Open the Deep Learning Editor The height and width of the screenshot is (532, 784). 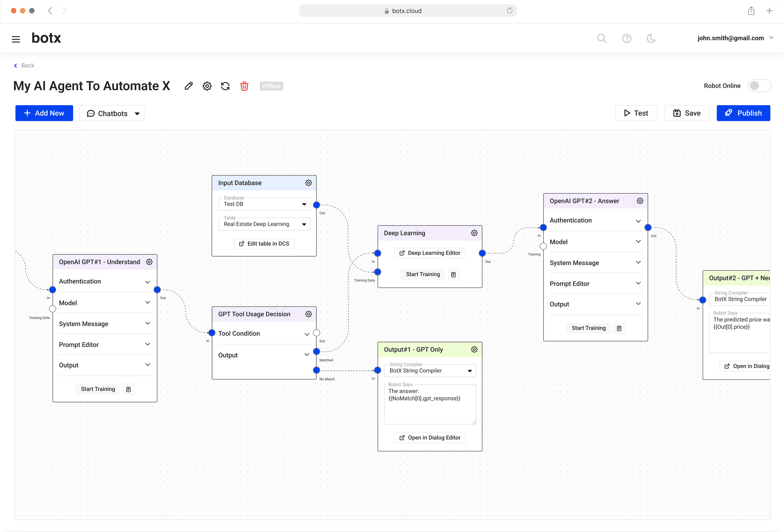[x=429, y=253]
